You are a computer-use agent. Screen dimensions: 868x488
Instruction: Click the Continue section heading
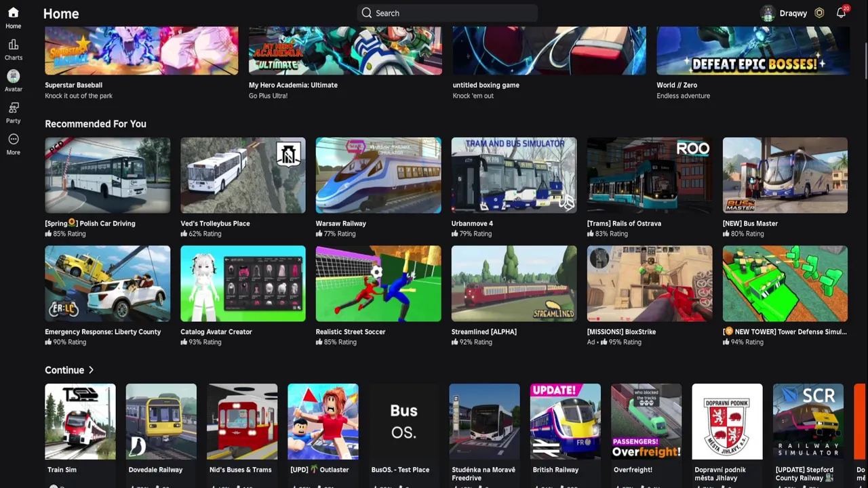[x=64, y=370]
